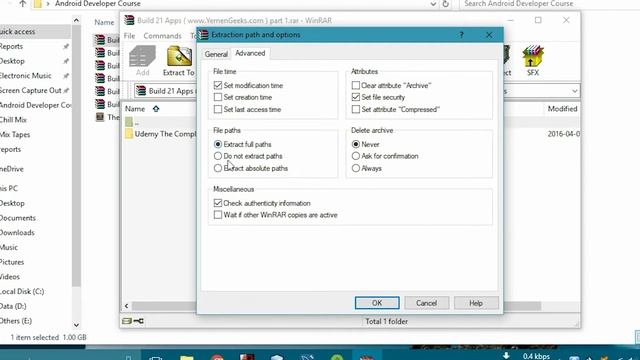640x360 pixels.
Task: Open Documents in Explorer sidebar
Action: point(18,218)
